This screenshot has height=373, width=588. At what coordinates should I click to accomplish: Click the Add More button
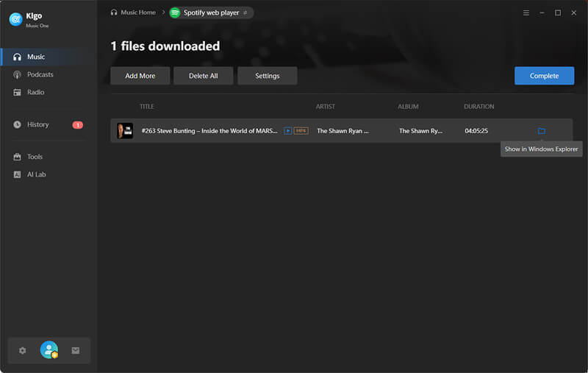click(x=140, y=76)
